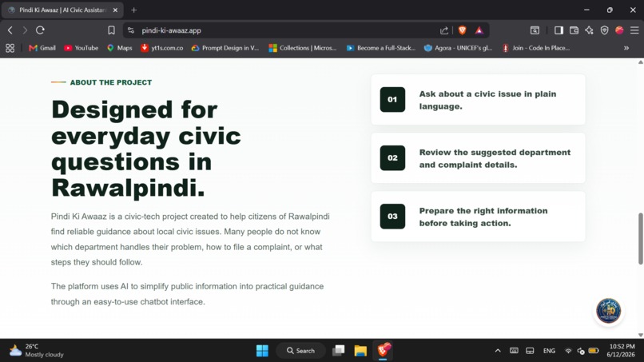Click 'Ask about a civic issue' card text

click(487, 100)
